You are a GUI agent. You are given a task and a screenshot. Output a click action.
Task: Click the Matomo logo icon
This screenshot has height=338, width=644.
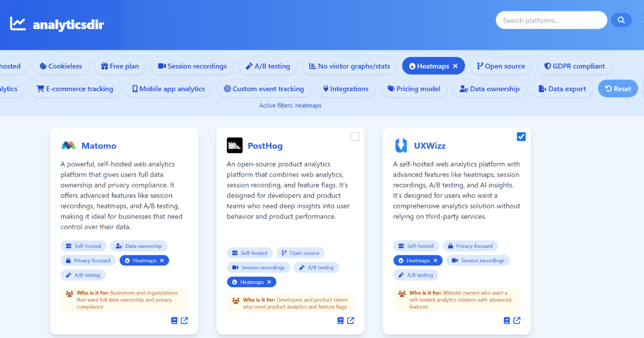(68, 145)
